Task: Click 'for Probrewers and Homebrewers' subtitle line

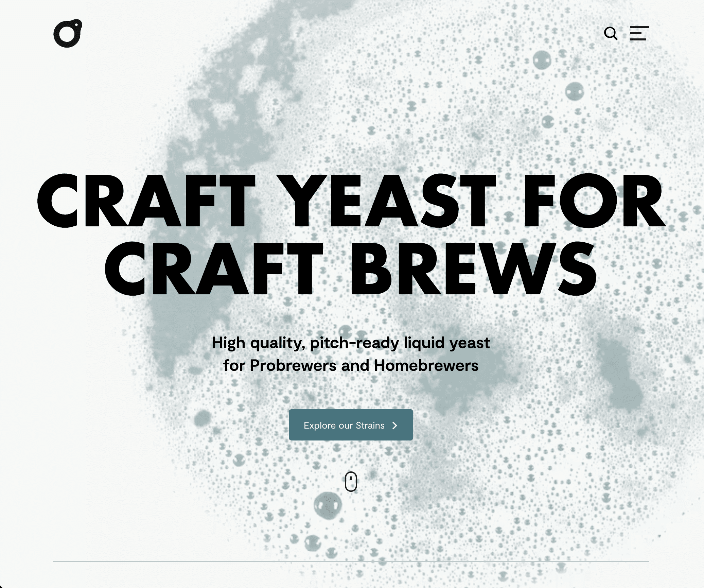Action: (x=351, y=366)
